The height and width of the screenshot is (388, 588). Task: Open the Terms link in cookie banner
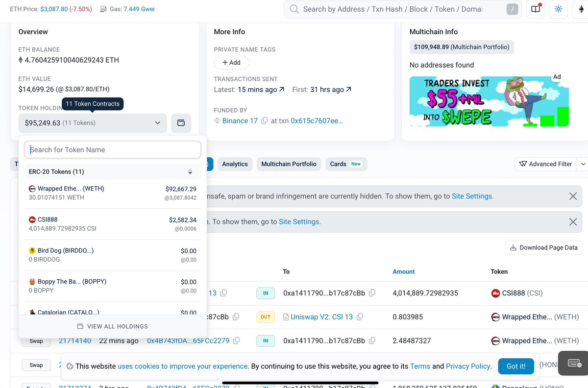420,366
